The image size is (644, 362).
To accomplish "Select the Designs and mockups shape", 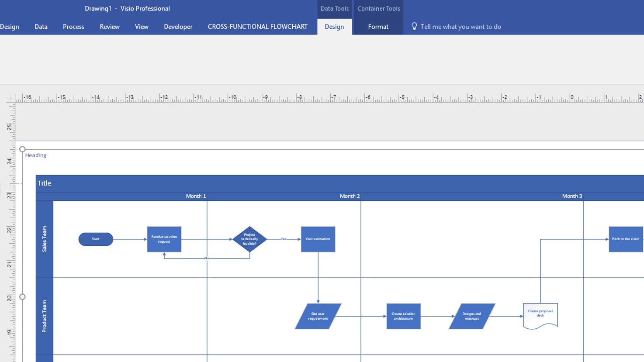I will pos(472,316).
